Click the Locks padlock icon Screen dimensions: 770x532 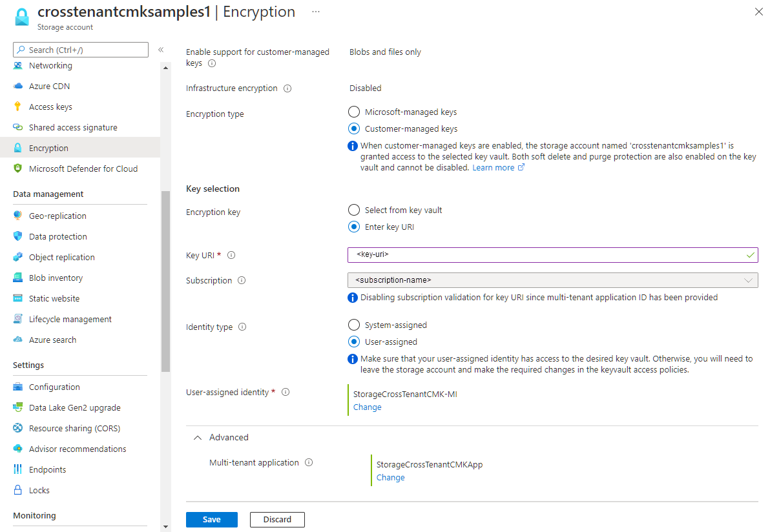pyautogui.click(x=17, y=490)
